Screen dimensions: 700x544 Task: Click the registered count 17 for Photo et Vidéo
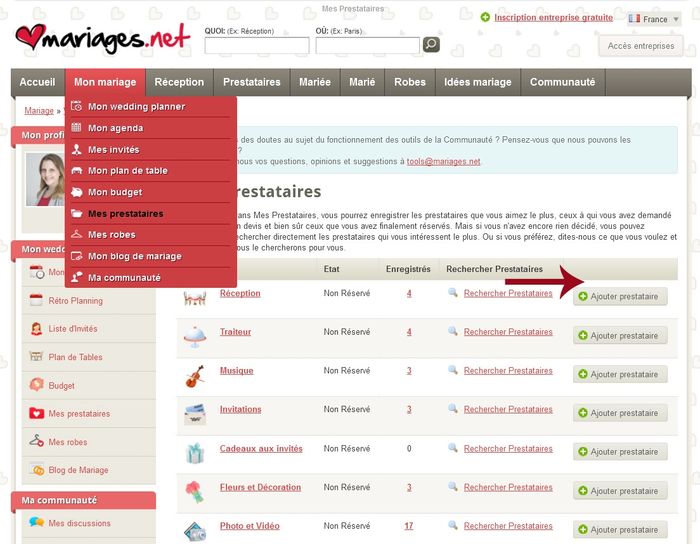click(409, 526)
